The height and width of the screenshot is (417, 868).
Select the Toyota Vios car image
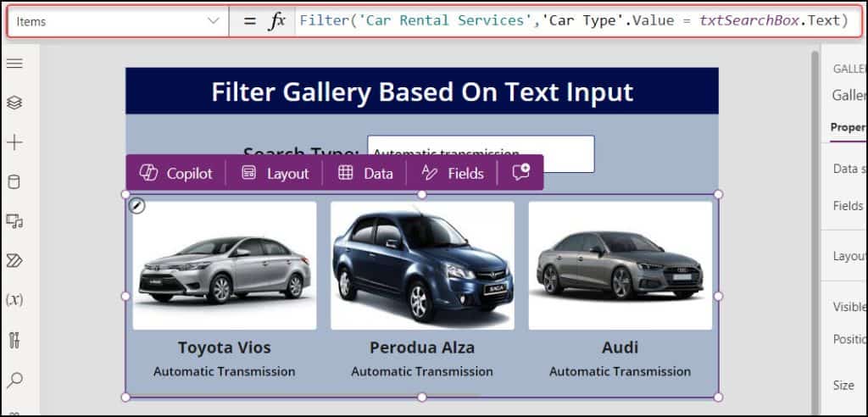coord(225,265)
